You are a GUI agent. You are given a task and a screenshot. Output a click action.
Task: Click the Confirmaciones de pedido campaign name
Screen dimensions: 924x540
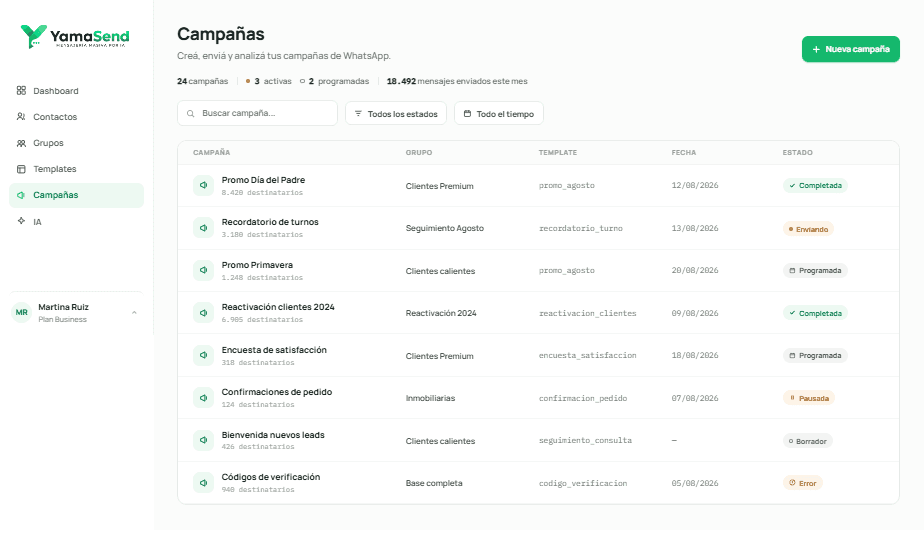click(x=277, y=391)
